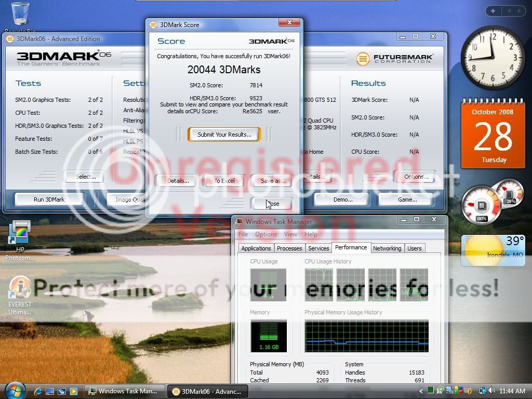The image size is (532, 399).
Task: Open the File menu in Task Manager
Action: click(x=243, y=234)
